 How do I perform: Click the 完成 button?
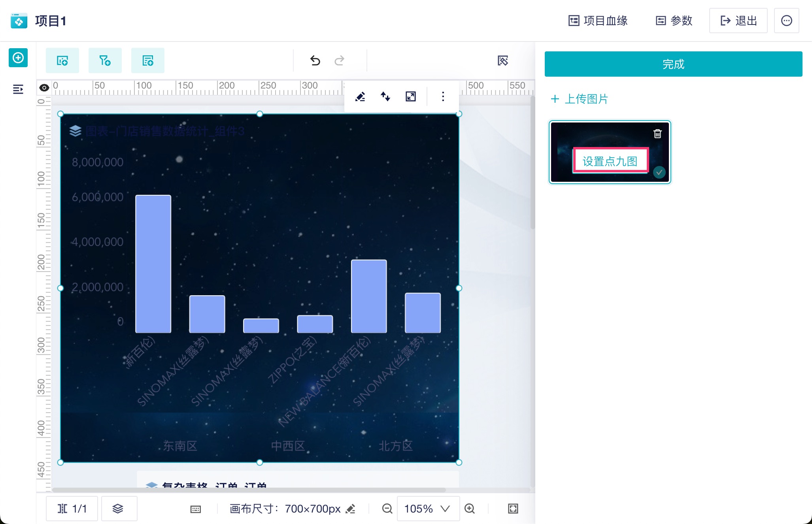click(673, 64)
